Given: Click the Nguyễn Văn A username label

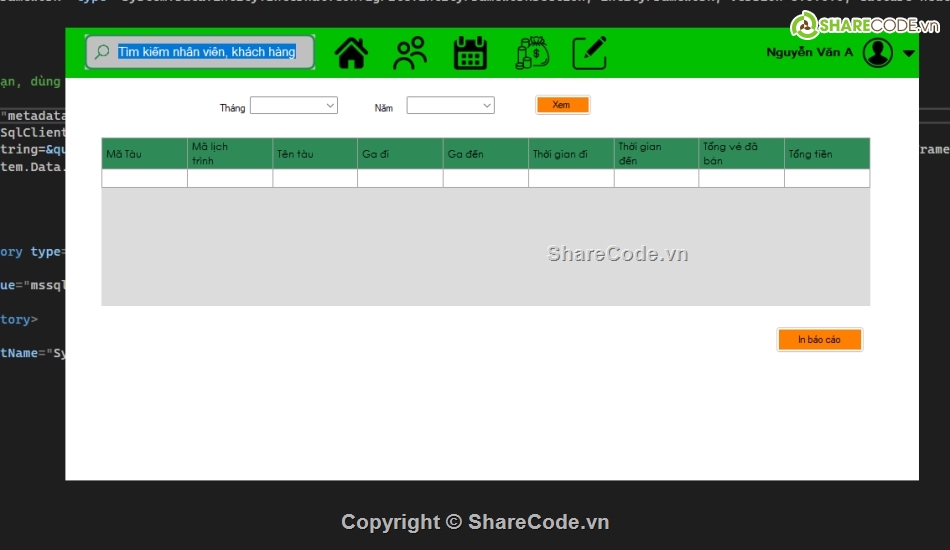Looking at the screenshot, I should [809, 53].
